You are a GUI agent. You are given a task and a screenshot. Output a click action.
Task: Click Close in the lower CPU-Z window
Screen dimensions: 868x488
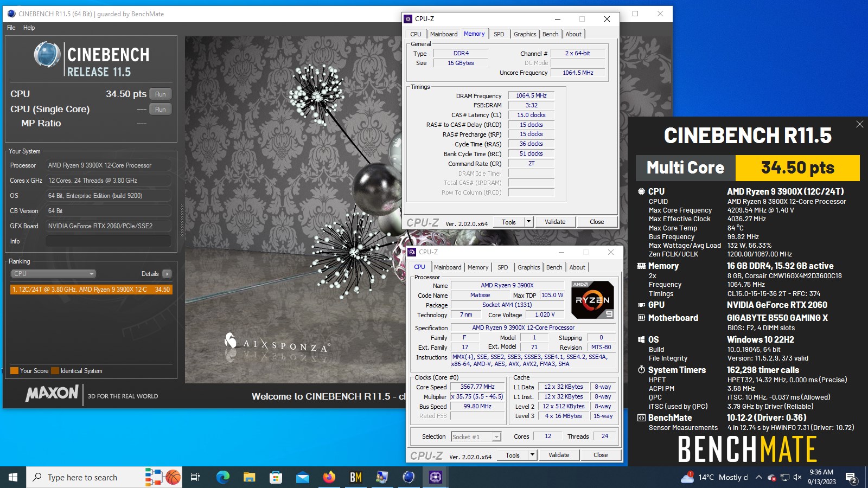tap(601, 455)
